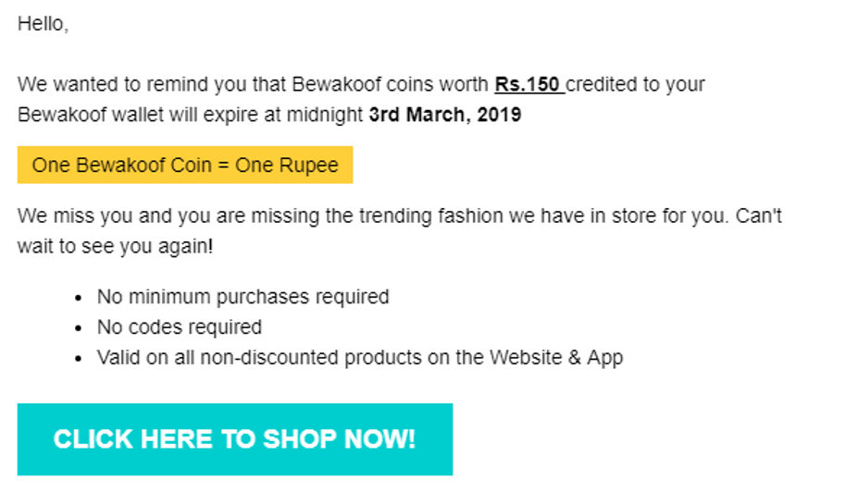
Task: Click the bullet dot before 'No minimum purchases'
Action: [x=80, y=298]
